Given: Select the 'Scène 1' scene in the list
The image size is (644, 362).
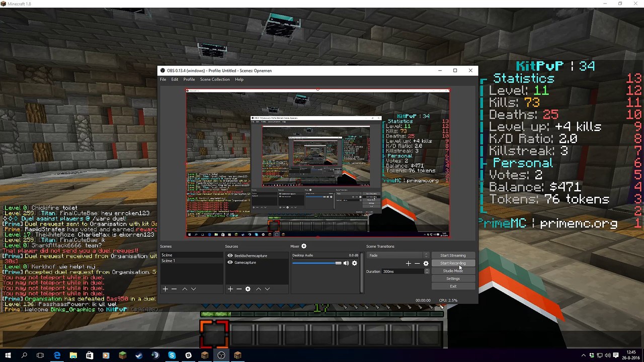Looking at the screenshot, I should point(191,261).
